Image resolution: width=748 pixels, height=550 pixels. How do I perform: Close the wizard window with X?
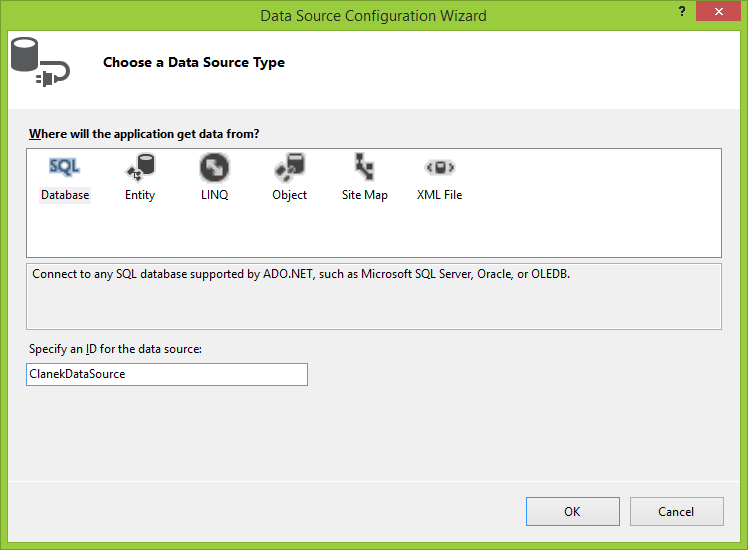718,11
